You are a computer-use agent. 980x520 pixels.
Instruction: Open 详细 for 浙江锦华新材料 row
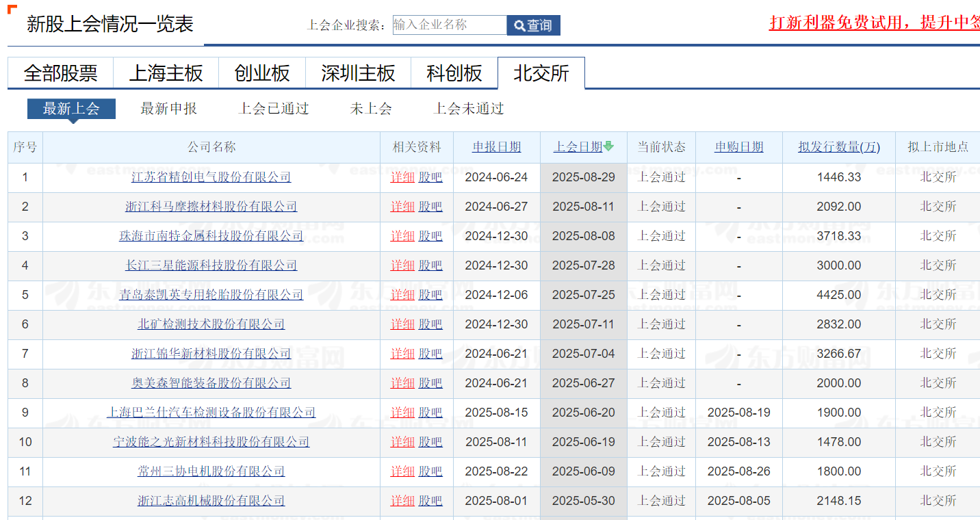tap(402, 354)
